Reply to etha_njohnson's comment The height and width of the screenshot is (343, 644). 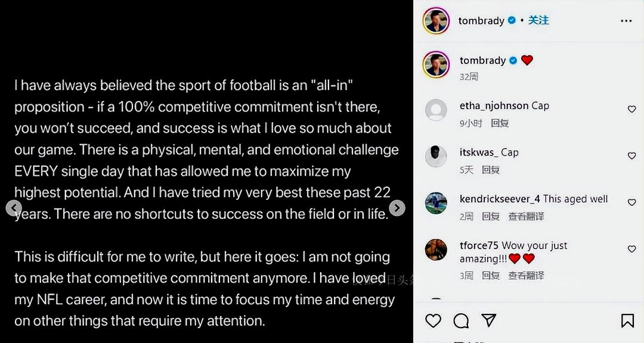tap(500, 123)
